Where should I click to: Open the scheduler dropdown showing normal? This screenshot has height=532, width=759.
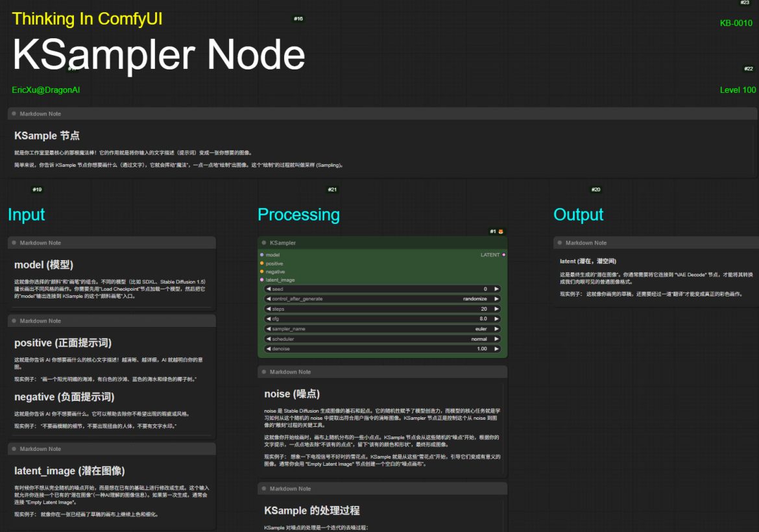pos(383,339)
